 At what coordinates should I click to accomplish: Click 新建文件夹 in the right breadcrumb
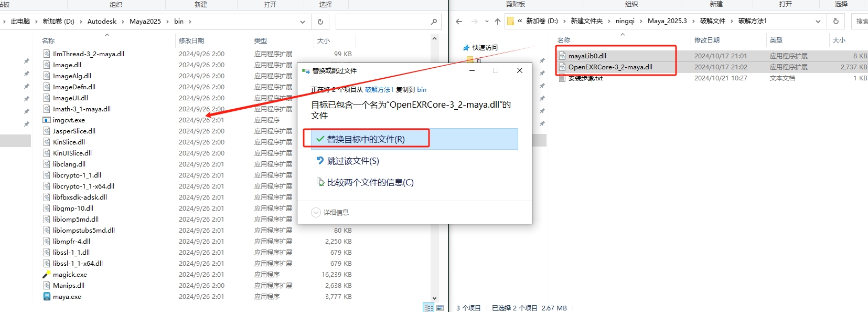pyautogui.click(x=587, y=21)
